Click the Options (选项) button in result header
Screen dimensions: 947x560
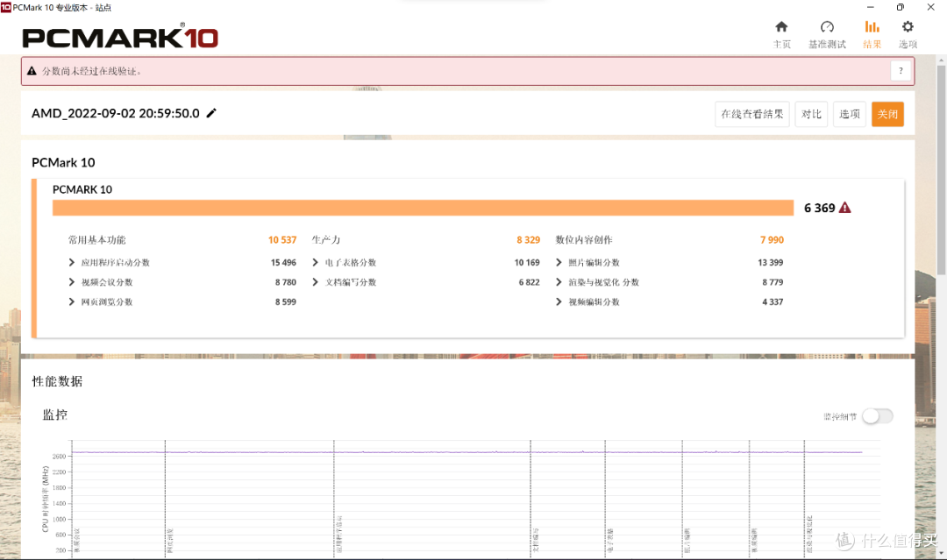(849, 114)
